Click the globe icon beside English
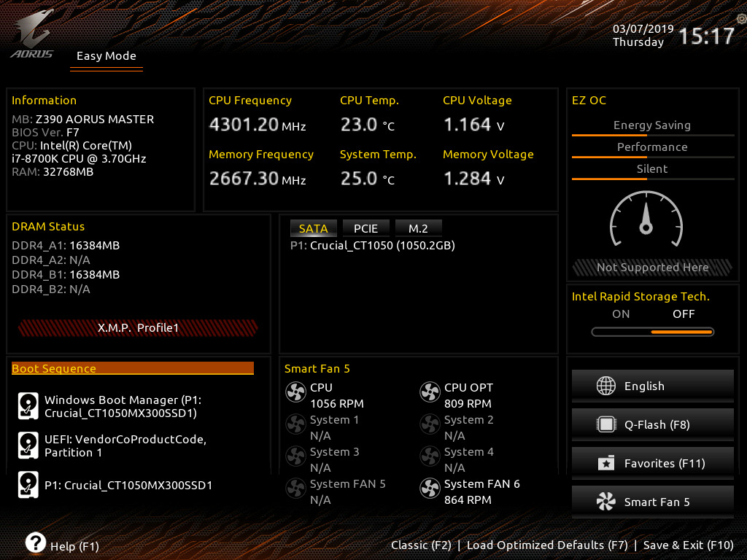 tap(606, 386)
